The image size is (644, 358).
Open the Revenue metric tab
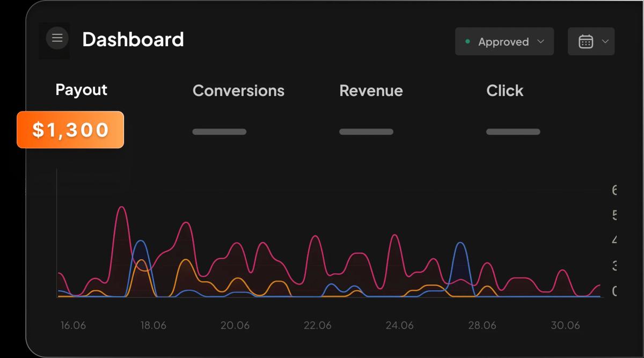point(371,91)
